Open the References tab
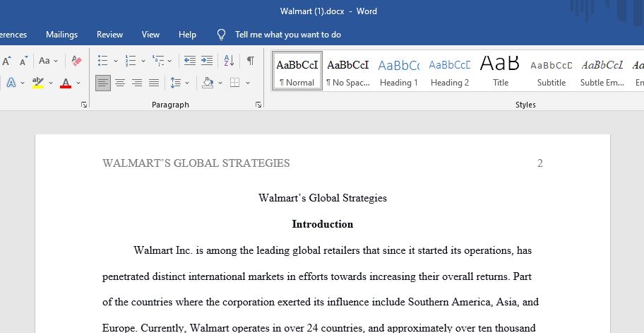The image size is (644, 333). [13, 35]
